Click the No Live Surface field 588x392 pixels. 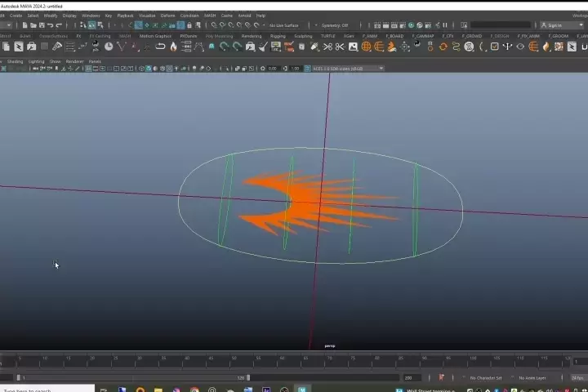pos(284,25)
